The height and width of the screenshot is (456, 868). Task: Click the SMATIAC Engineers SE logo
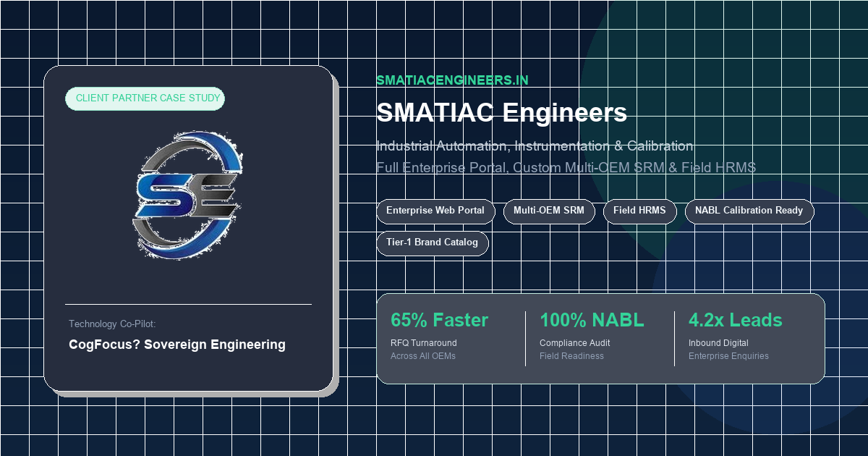point(188,195)
